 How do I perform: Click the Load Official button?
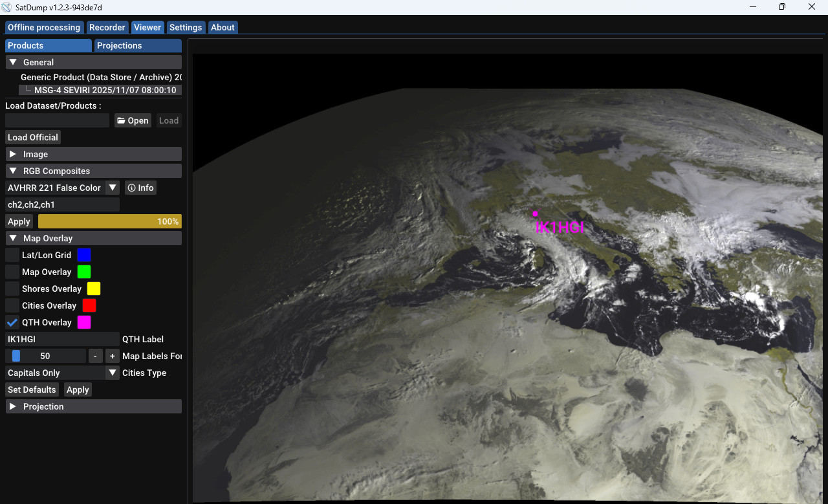(x=33, y=137)
